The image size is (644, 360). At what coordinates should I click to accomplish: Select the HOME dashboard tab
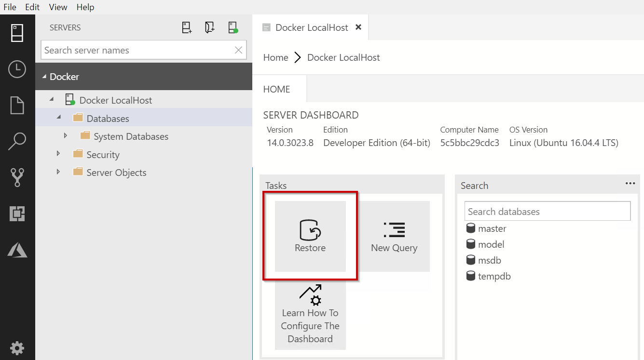tap(277, 89)
